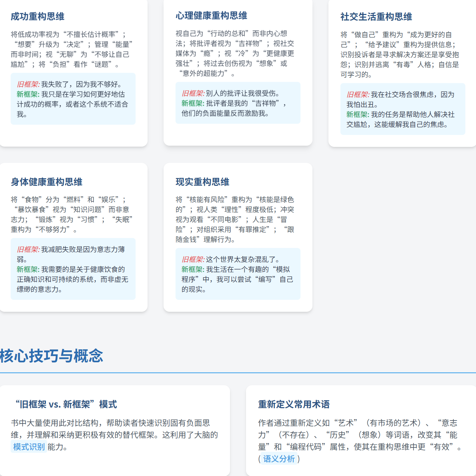Click the green 新框架 label in the 身体健康重构思维 card
This screenshot has width=476, height=476.
click(28, 269)
